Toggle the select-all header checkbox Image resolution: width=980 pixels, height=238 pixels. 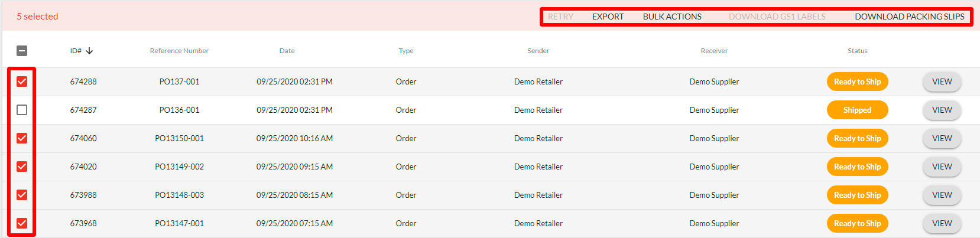22,51
